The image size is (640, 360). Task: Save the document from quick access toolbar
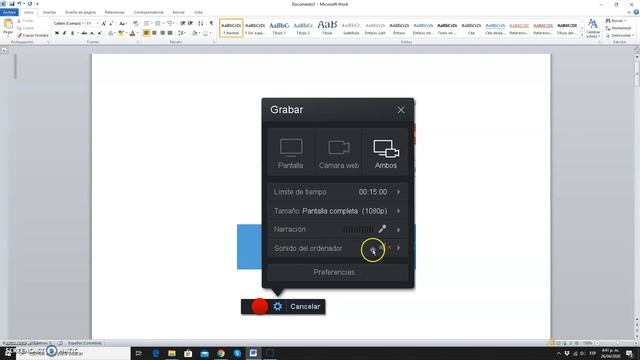11,4
